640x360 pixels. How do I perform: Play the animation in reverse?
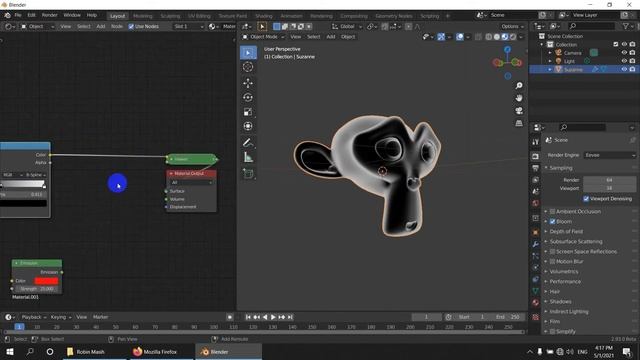click(265, 317)
